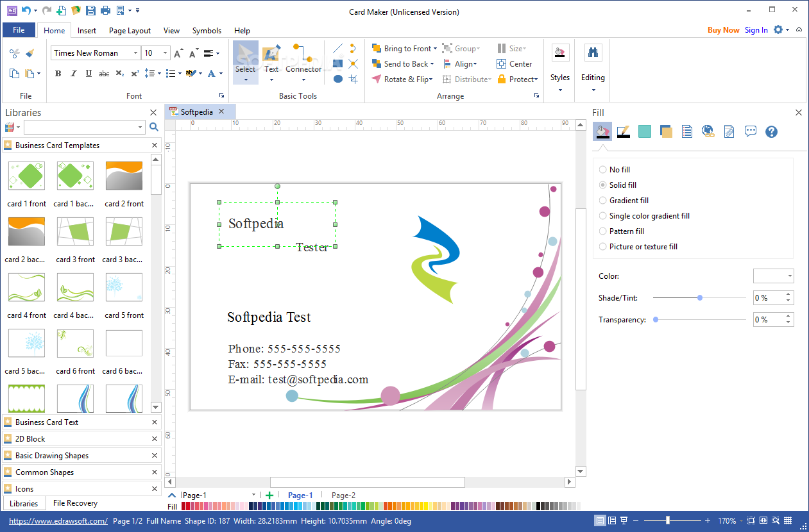Click the Send to Back button
Viewport: 809px width, 532px height.
(x=402, y=64)
